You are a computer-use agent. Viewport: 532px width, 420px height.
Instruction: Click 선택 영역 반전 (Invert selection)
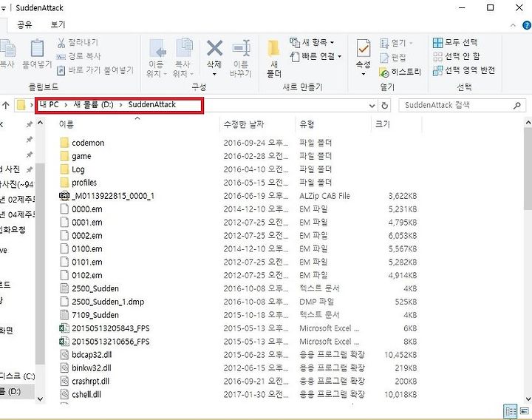[x=464, y=70]
